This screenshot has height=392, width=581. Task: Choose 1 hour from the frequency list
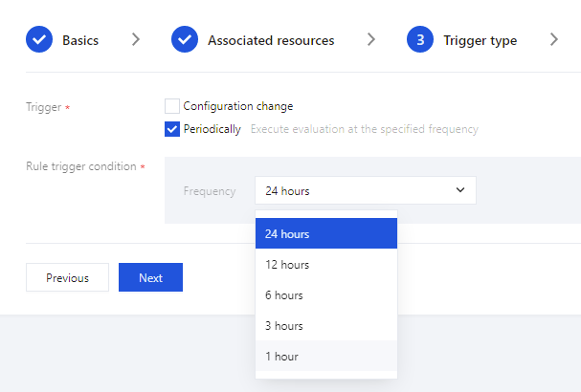[x=325, y=356]
